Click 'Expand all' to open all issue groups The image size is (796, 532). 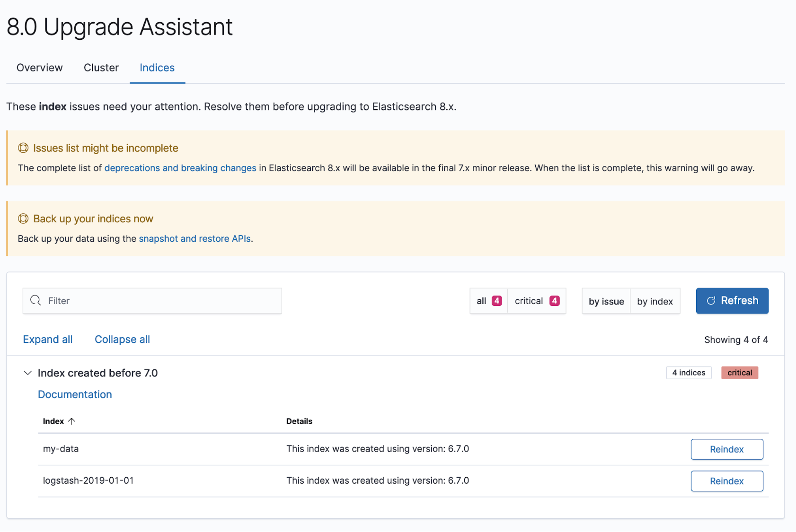pyautogui.click(x=47, y=339)
